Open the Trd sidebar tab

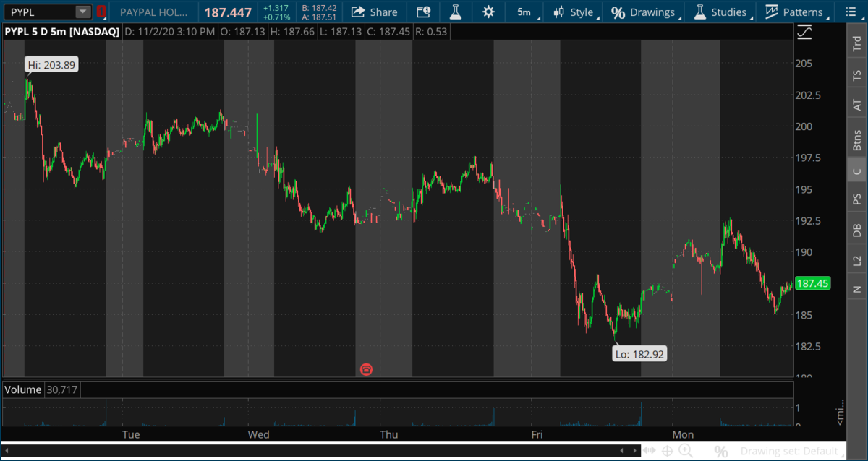(857, 44)
